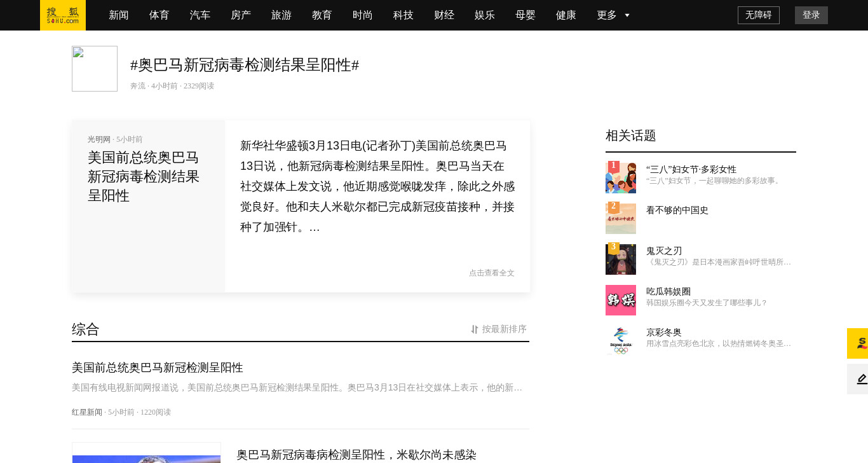
Task: Click the 鬼灭之刃 topic thumbnail
Action: coord(621,259)
